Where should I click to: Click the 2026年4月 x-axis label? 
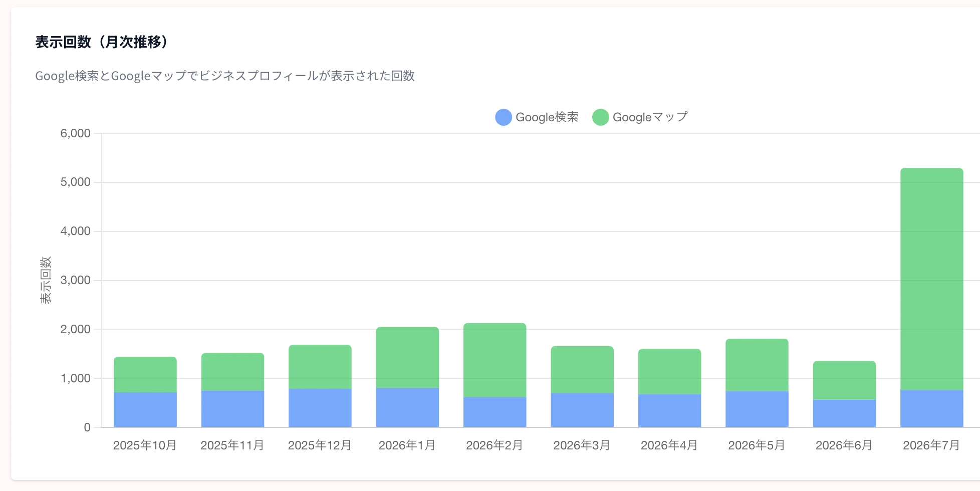(669, 445)
